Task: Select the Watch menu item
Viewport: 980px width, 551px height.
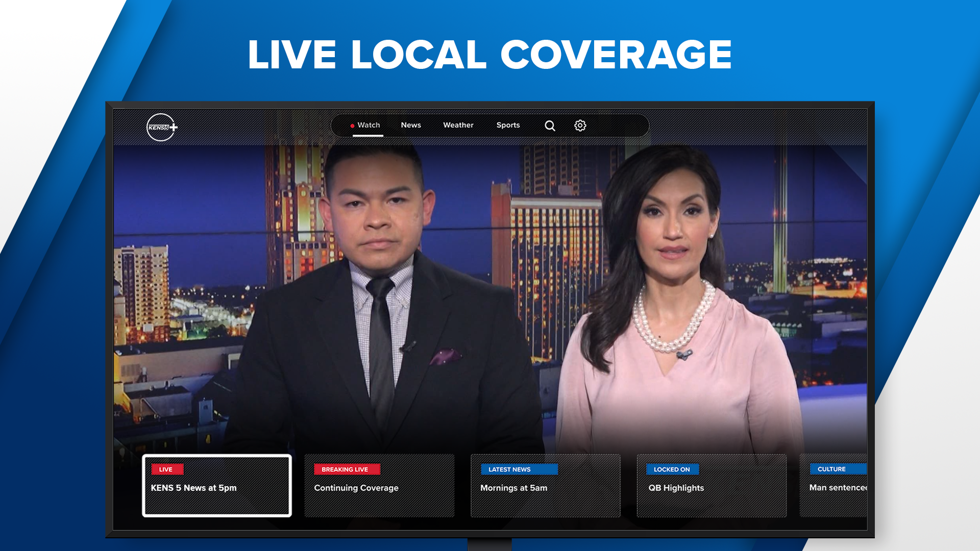Action: point(369,125)
